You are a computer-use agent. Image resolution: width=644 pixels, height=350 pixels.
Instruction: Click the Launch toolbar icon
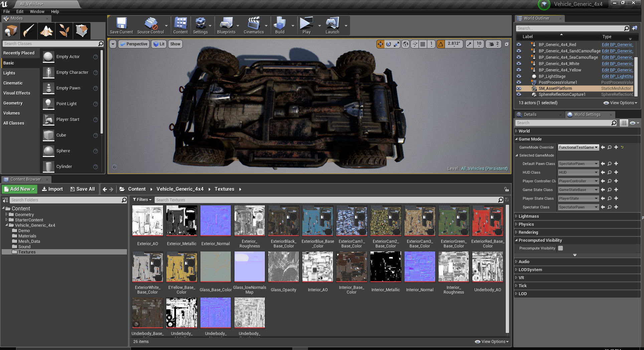tap(332, 26)
